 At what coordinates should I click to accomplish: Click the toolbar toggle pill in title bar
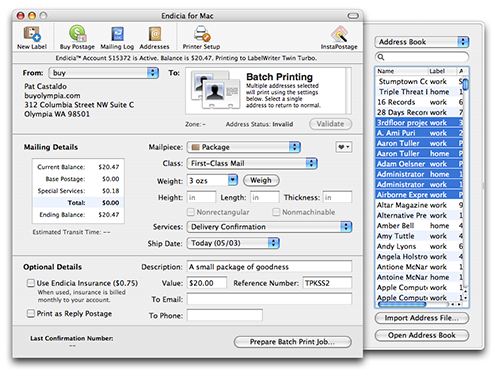tap(353, 16)
